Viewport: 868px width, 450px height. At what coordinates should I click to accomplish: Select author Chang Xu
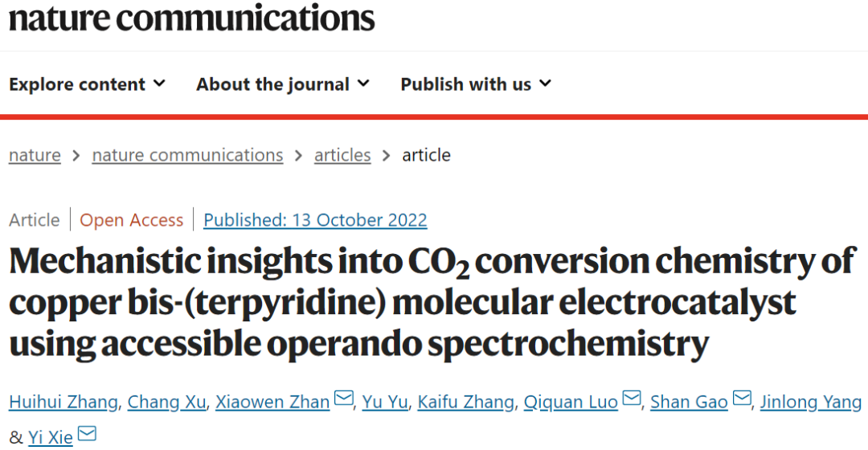point(166,403)
